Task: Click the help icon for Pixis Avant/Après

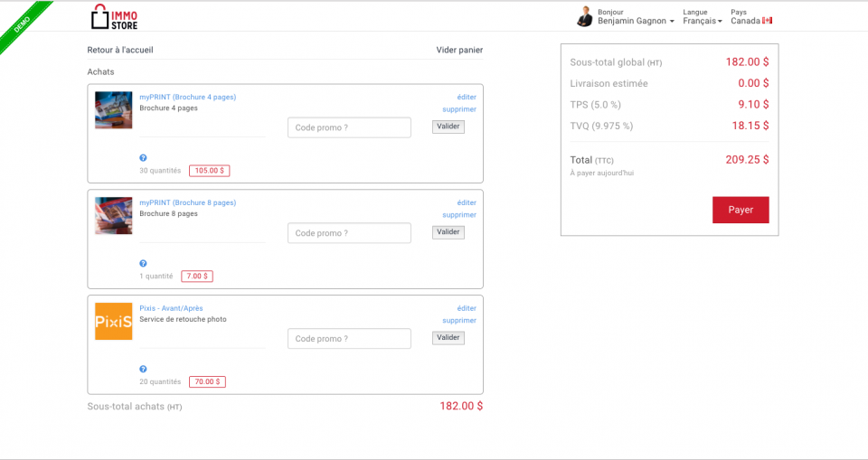Action: pyautogui.click(x=143, y=370)
